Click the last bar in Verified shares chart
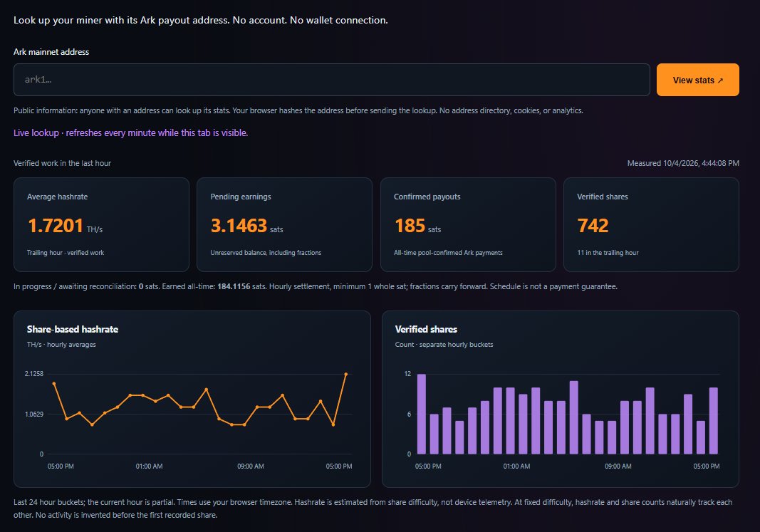The image size is (760, 532). click(x=714, y=421)
